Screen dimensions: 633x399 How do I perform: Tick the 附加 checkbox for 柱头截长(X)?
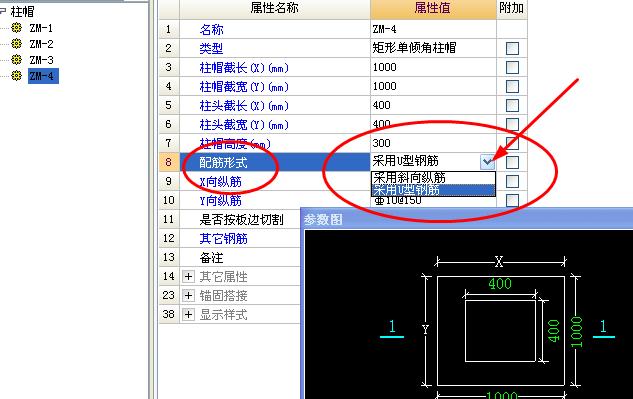(512, 105)
